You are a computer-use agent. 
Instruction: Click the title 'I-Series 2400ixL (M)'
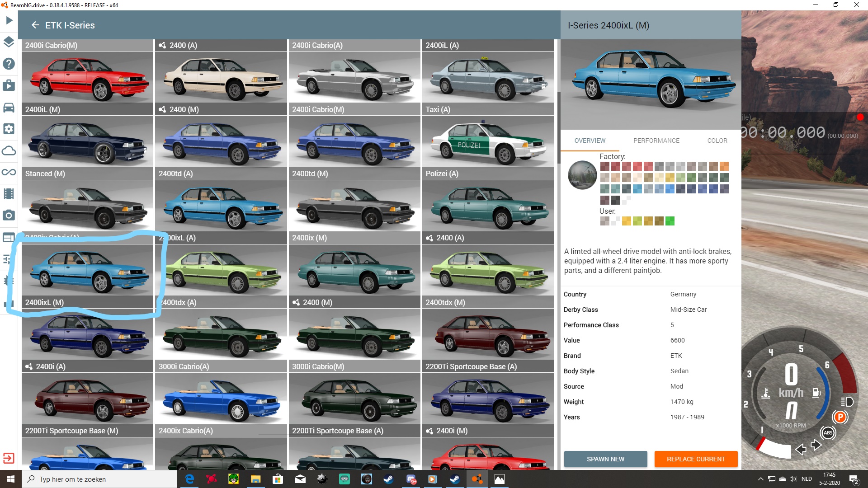coord(608,25)
